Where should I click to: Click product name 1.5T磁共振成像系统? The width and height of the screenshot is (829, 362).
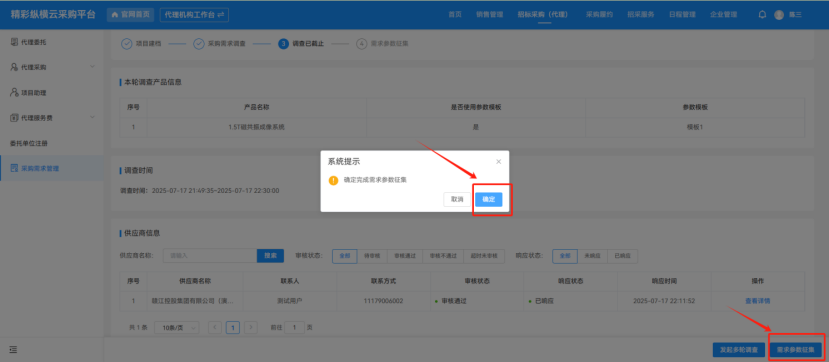pos(256,127)
